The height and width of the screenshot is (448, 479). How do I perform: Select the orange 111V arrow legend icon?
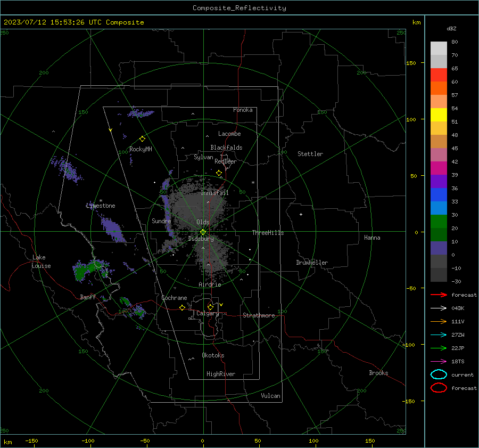pyautogui.click(x=439, y=321)
